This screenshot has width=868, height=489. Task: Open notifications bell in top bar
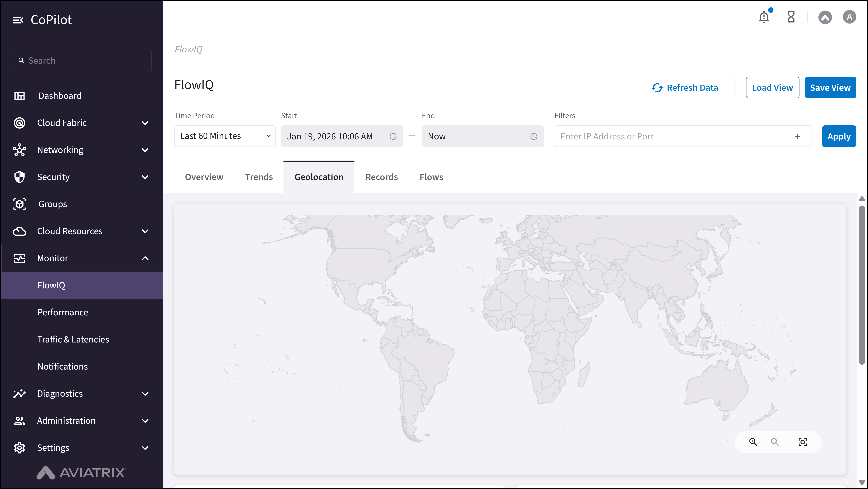coord(764,17)
